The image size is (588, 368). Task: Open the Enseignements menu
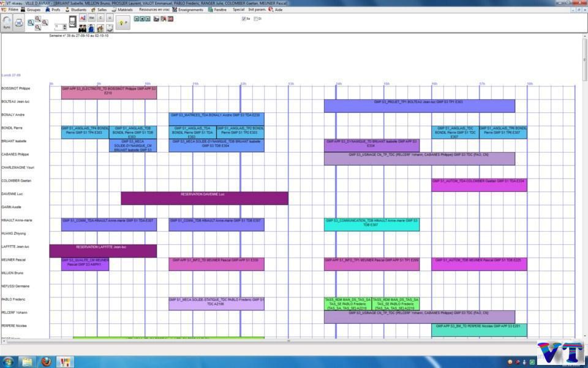click(190, 10)
